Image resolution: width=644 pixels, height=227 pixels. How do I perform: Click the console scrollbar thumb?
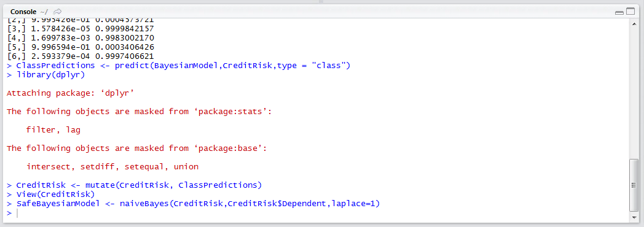click(634, 185)
